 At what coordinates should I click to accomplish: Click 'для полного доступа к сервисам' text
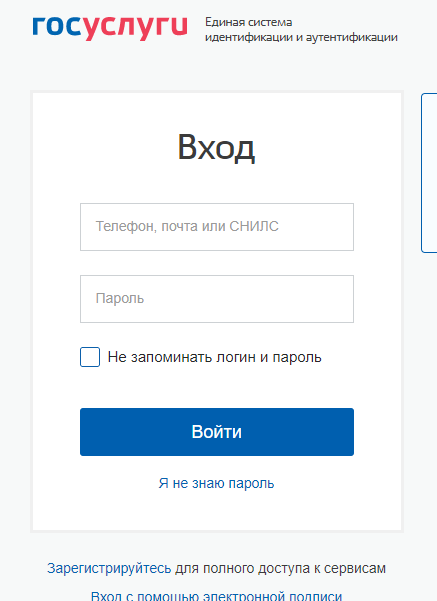[x=280, y=568]
